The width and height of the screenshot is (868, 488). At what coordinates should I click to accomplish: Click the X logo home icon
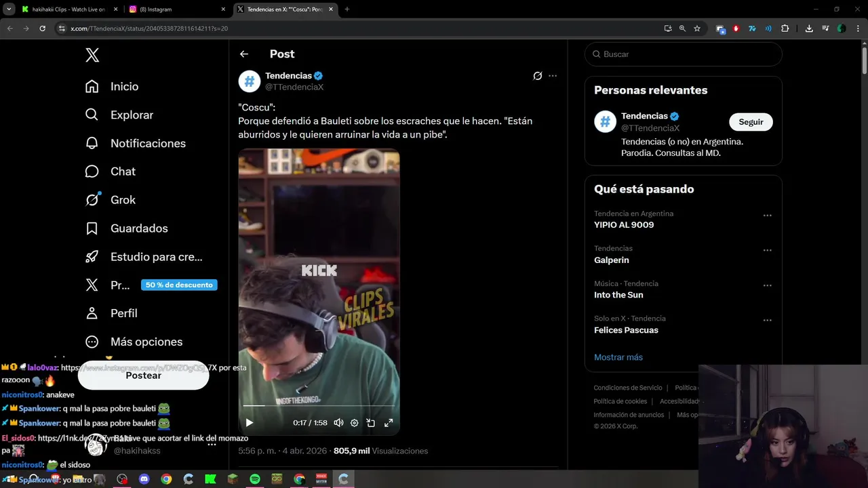92,56
